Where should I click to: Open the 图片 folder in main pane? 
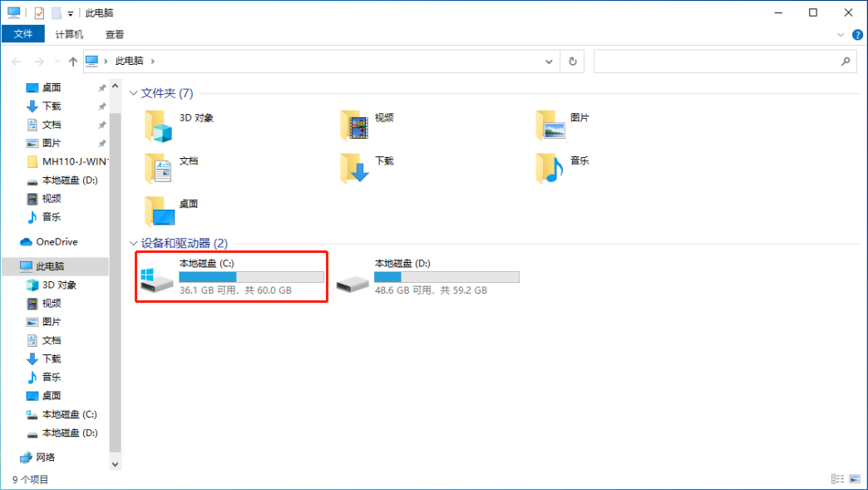click(550, 126)
